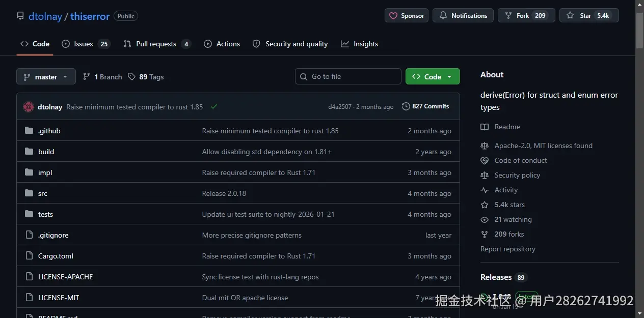Click the folder icon for tests
The image size is (644, 318).
point(29,214)
